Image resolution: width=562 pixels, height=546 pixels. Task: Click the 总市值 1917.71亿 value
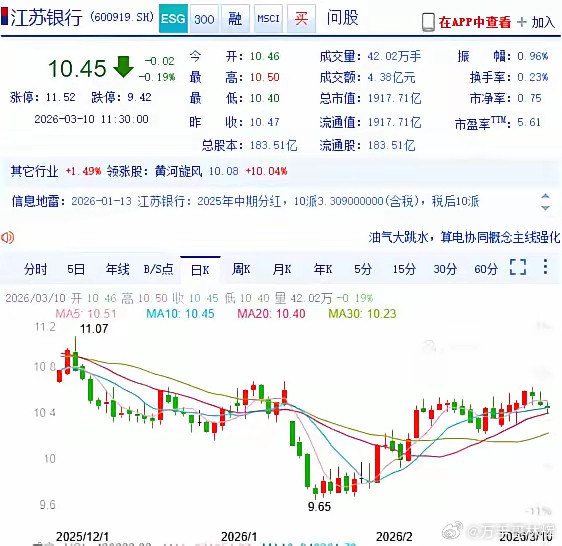394,98
